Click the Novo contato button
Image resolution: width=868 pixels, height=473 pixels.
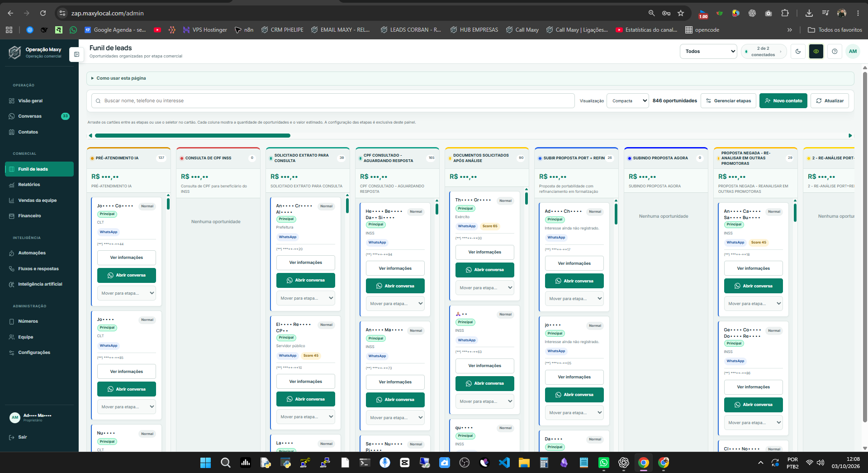[783, 101]
